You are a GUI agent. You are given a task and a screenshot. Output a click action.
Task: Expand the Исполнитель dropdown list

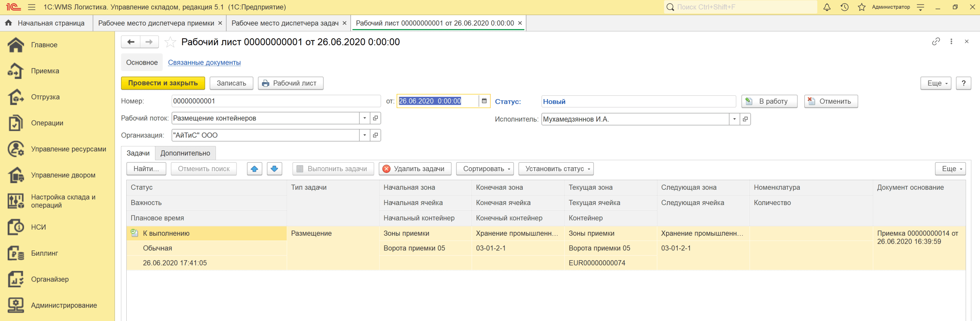coord(734,119)
